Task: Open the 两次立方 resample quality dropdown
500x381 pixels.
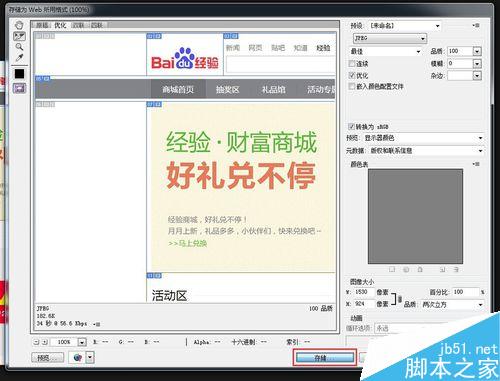Action: point(452,304)
